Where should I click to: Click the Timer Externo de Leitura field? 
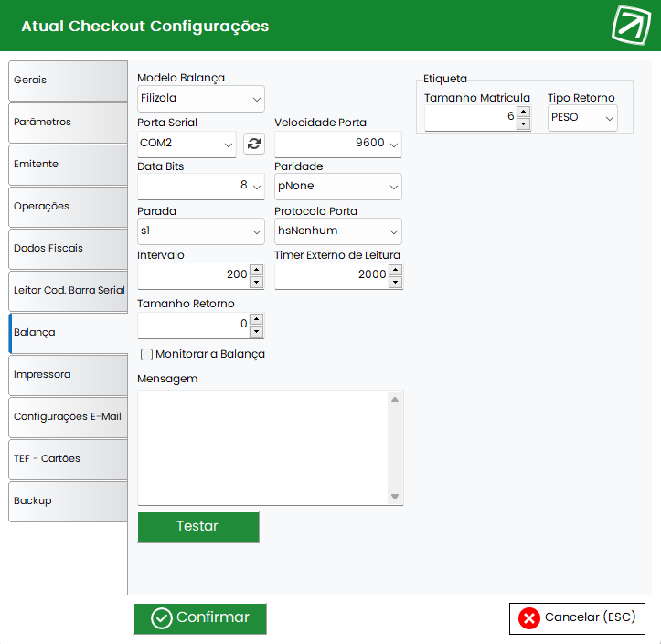pos(332,276)
